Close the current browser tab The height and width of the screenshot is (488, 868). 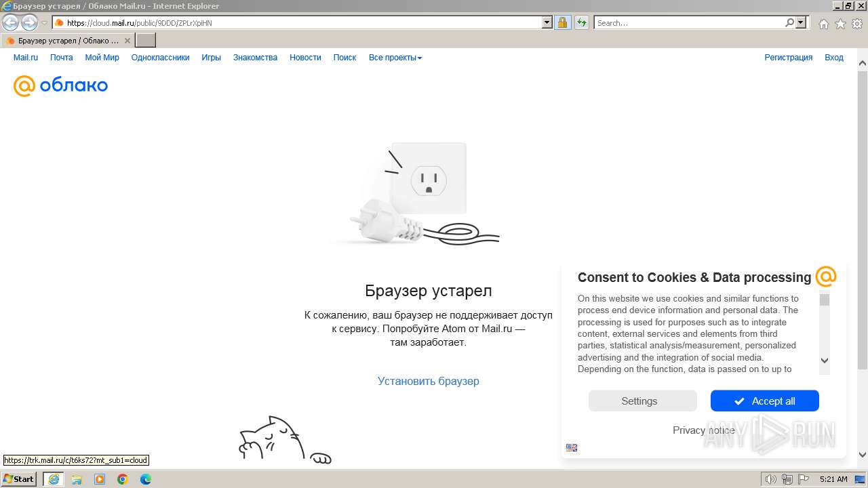pos(127,41)
